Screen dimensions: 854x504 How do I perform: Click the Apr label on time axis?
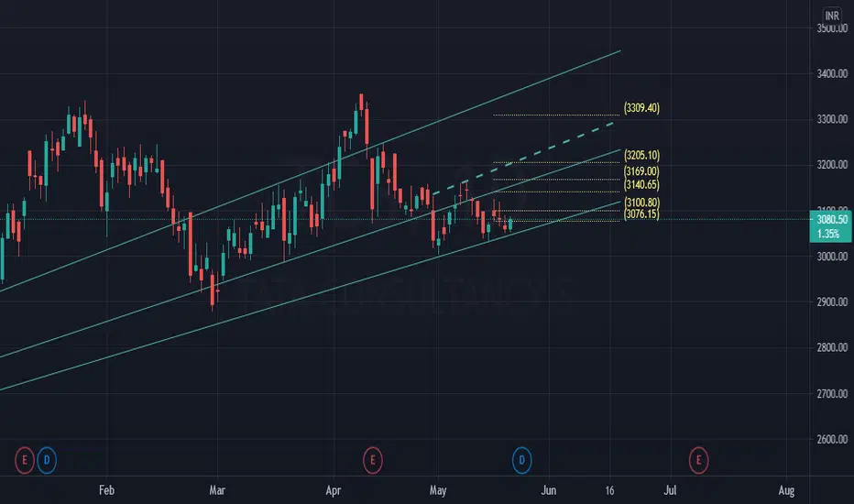pyautogui.click(x=334, y=490)
